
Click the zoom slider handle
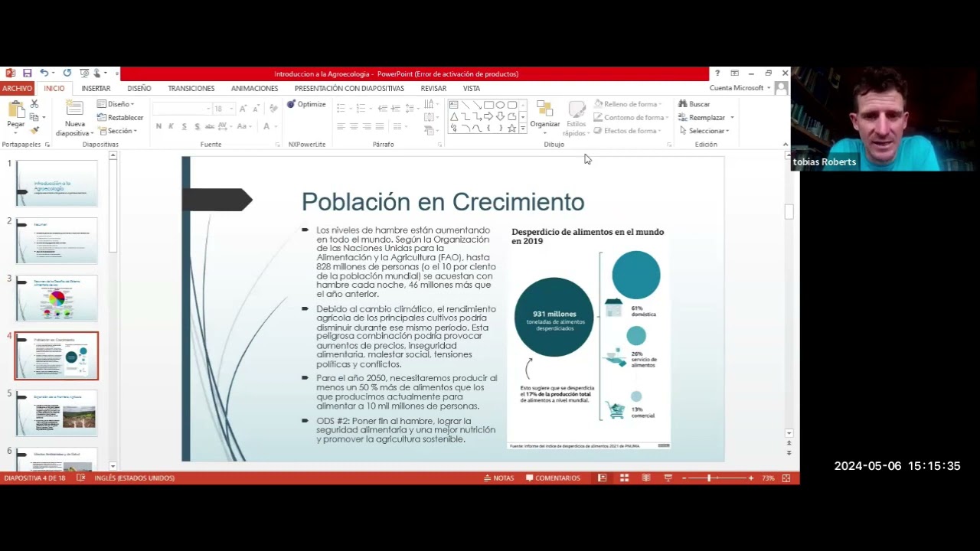(709, 478)
